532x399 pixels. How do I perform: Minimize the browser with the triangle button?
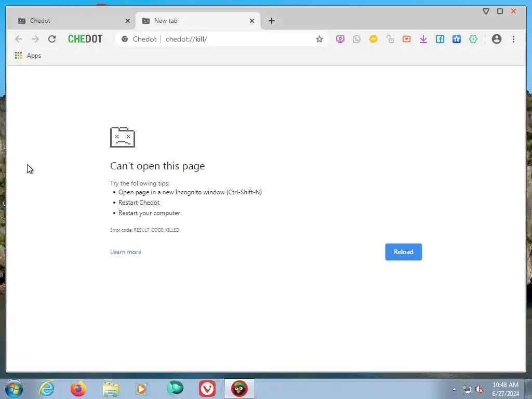(486, 11)
